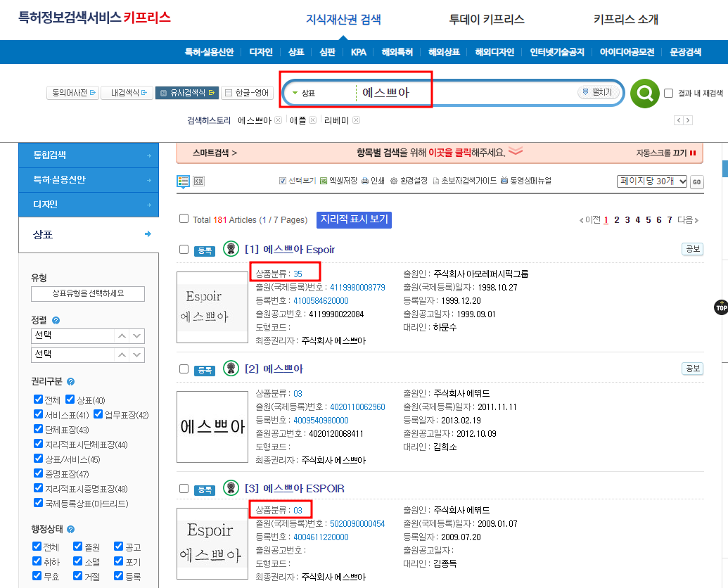Toggle 한글-영어 checkbox
Viewport: 728px width, 588px height.
coord(229,93)
